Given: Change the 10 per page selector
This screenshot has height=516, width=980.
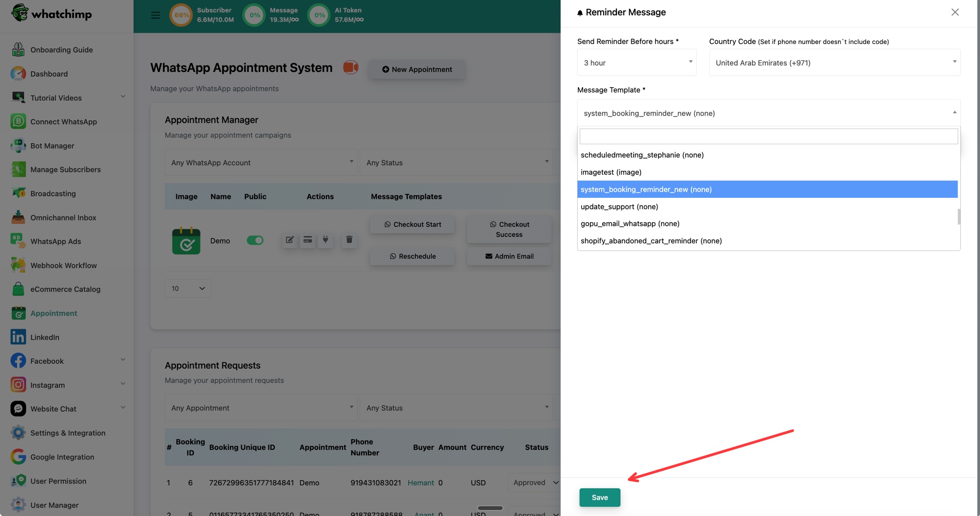Looking at the screenshot, I should coord(188,288).
